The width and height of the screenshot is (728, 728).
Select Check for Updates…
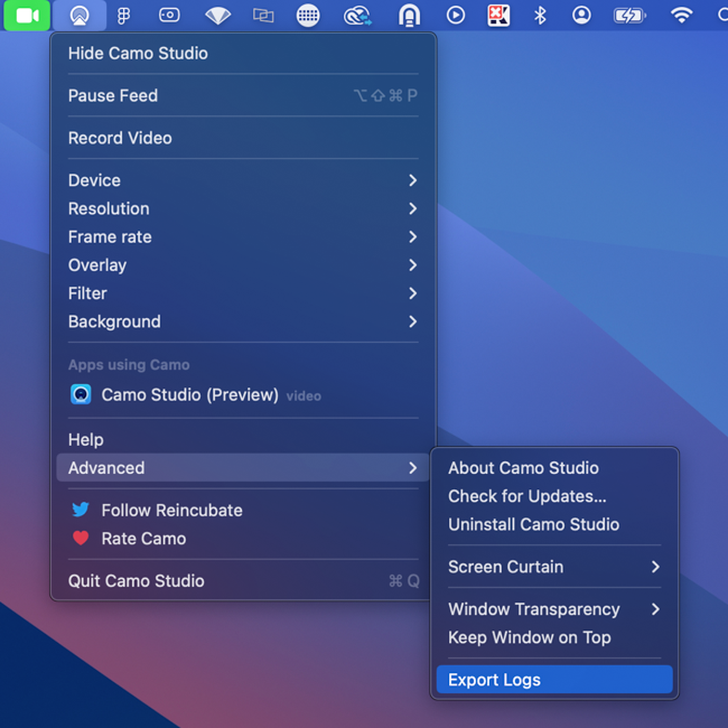(x=554, y=496)
